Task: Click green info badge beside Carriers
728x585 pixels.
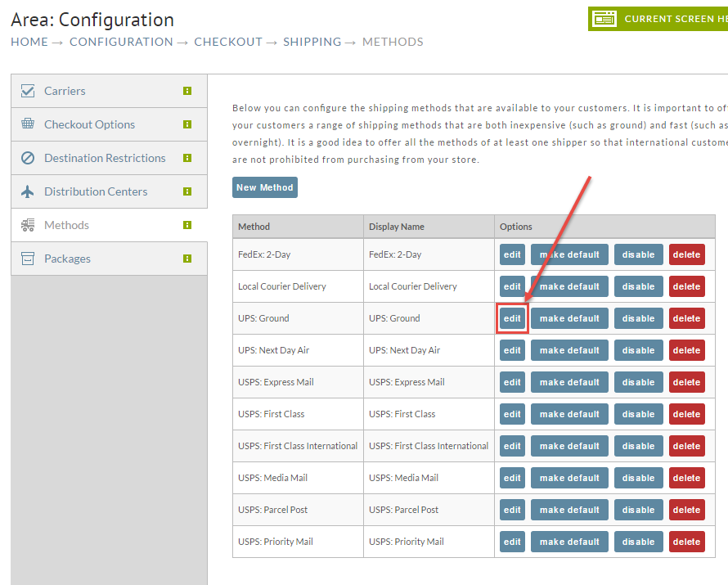Action: point(187,91)
